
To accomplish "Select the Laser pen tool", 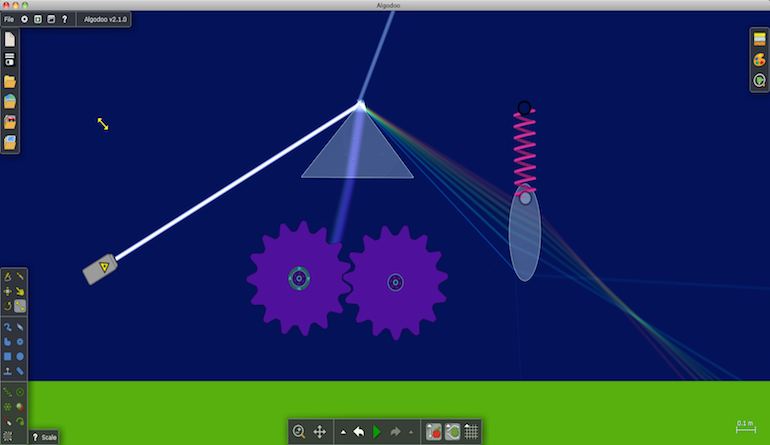I will pos(7,421).
